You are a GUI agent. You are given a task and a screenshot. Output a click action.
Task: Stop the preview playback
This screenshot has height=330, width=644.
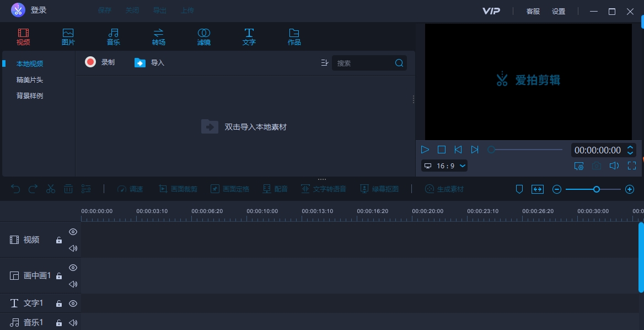coord(442,150)
